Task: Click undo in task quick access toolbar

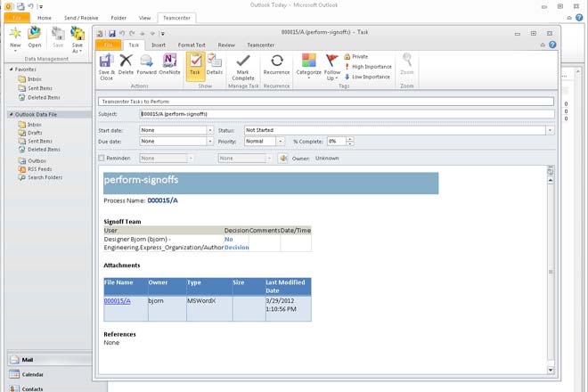Action: (x=122, y=33)
